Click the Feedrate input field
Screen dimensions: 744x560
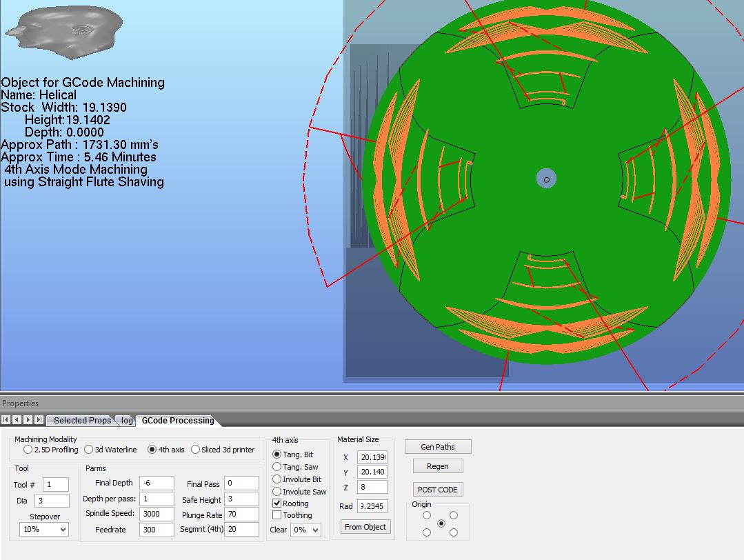pyautogui.click(x=157, y=530)
